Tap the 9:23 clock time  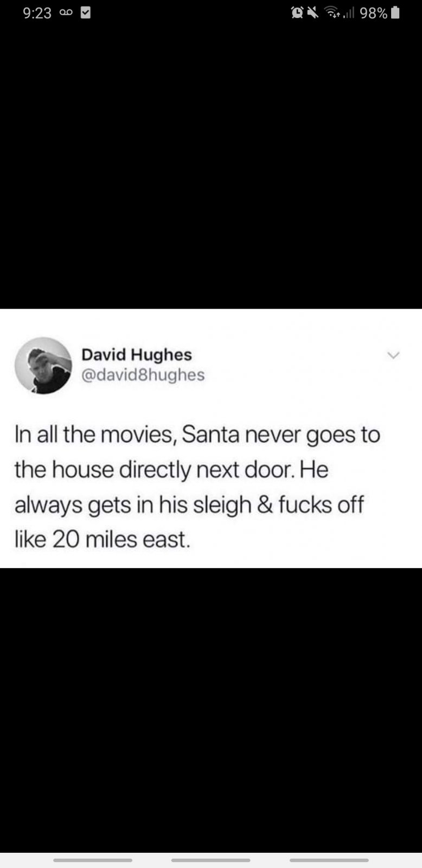click(x=37, y=13)
